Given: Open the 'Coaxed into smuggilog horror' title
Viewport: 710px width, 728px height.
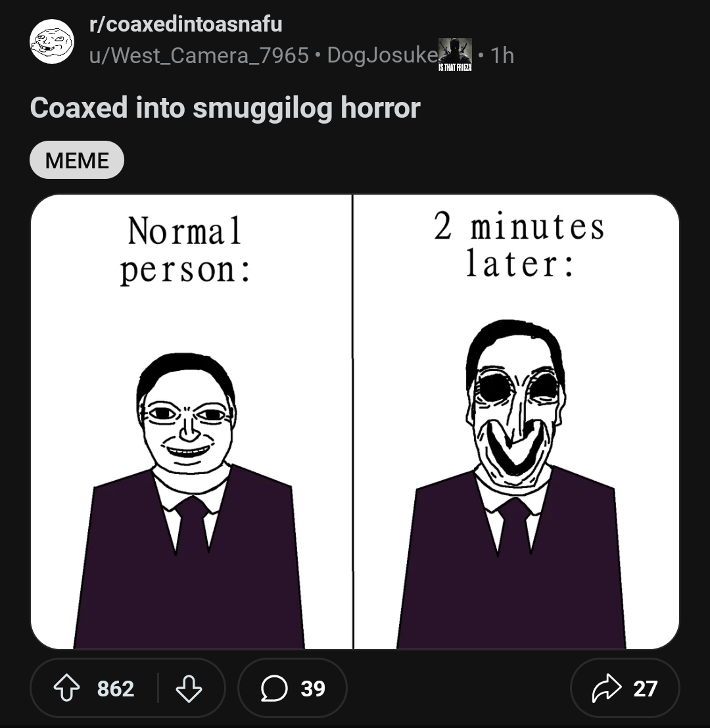Looking at the screenshot, I should [x=225, y=109].
